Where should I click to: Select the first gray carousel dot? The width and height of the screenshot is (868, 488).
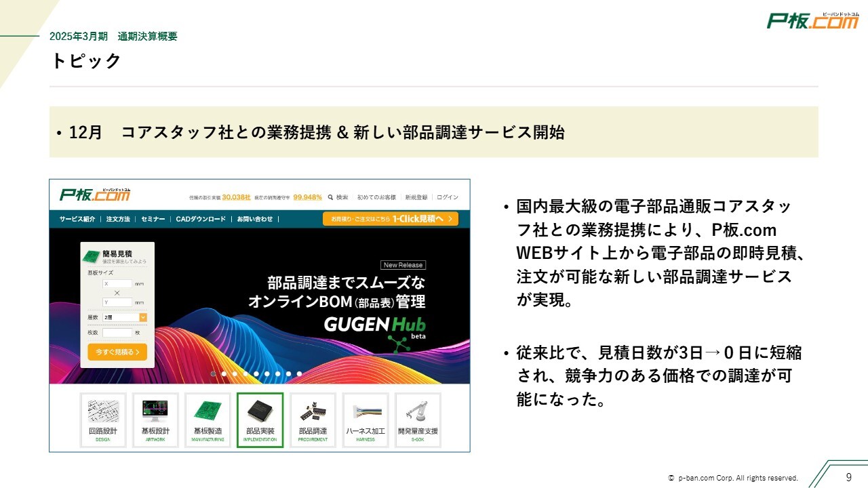tap(213, 373)
